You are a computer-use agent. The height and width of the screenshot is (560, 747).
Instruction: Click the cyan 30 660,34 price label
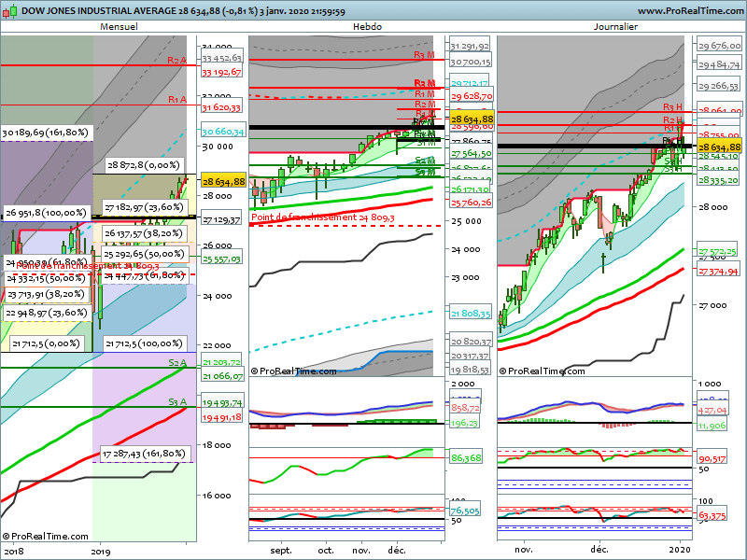click(x=223, y=132)
